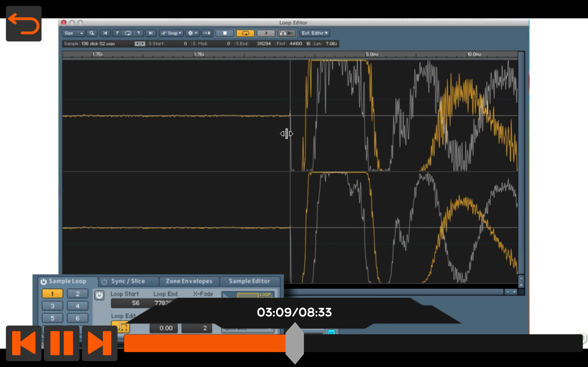Screen dimensions: 588x367
Task: Open the Sample Editor tab
Action: point(249,281)
